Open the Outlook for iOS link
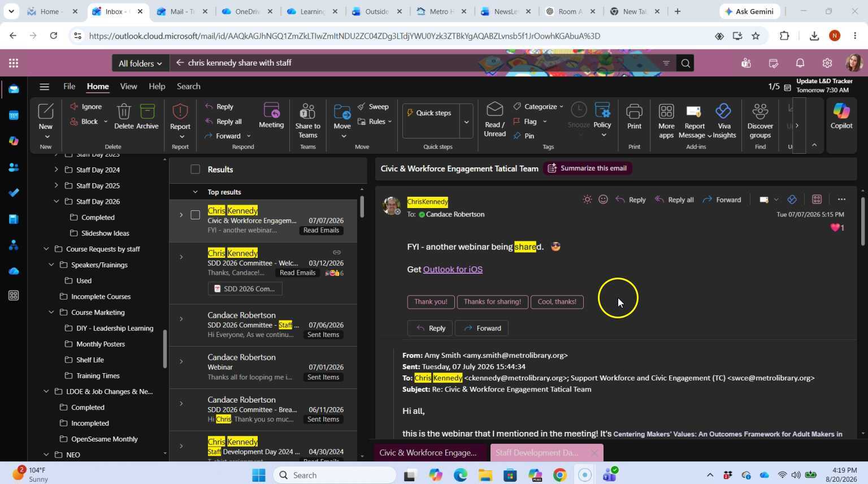 pyautogui.click(x=453, y=270)
